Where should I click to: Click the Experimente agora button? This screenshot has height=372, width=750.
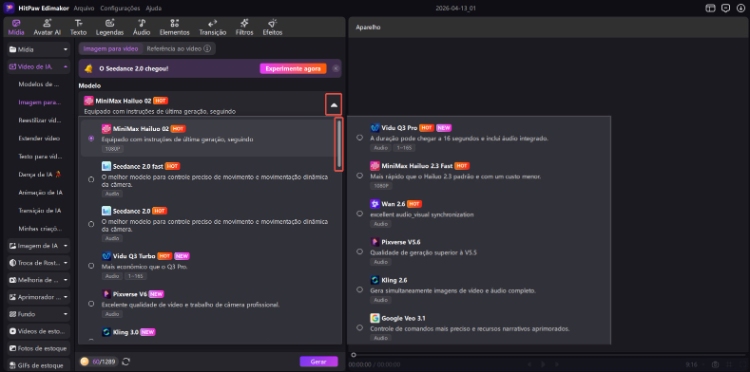click(x=293, y=68)
